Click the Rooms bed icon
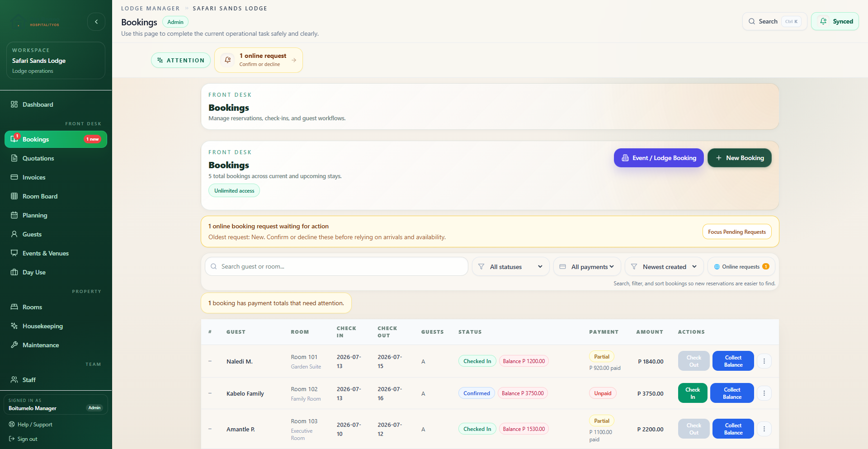Screen dimensions: 868x449 (x=14, y=307)
